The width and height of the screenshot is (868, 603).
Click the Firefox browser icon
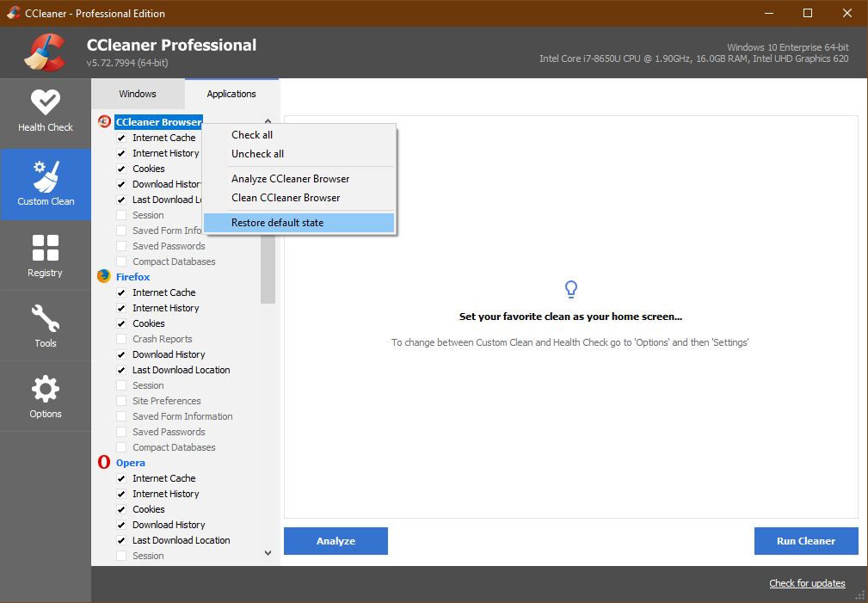105,277
